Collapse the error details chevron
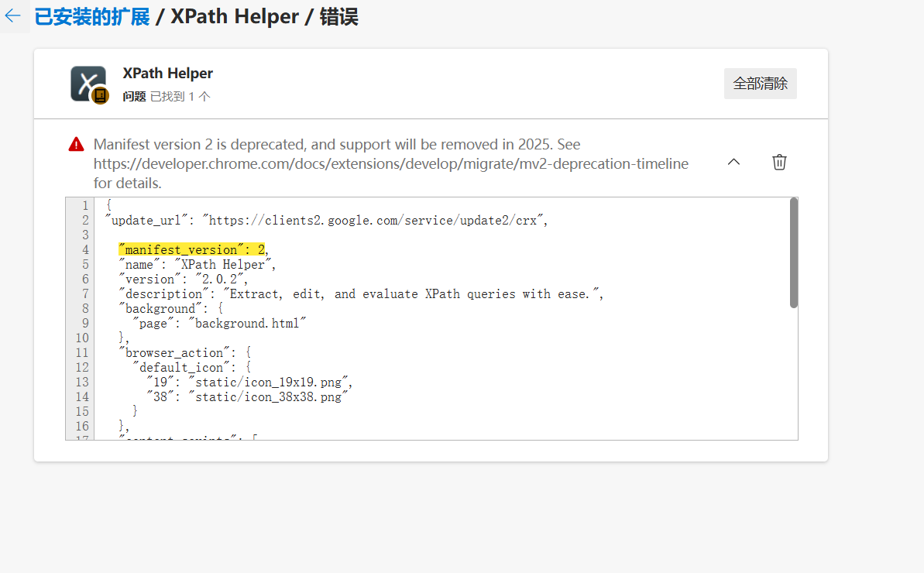Image resolution: width=924 pixels, height=573 pixels. pyautogui.click(x=733, y=162)
